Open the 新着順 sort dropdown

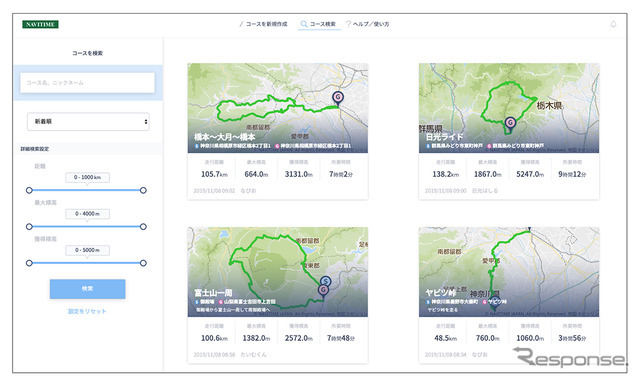coord(88,122)
